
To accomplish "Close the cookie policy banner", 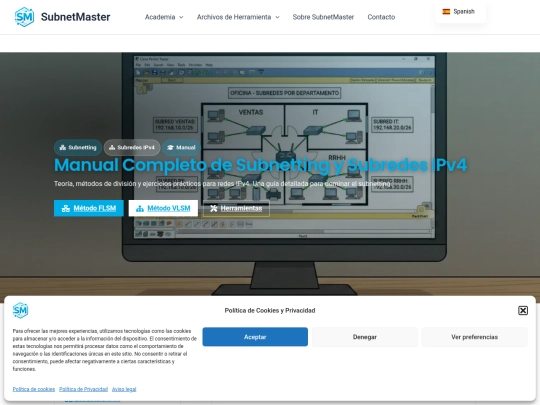I will [523, 310].
